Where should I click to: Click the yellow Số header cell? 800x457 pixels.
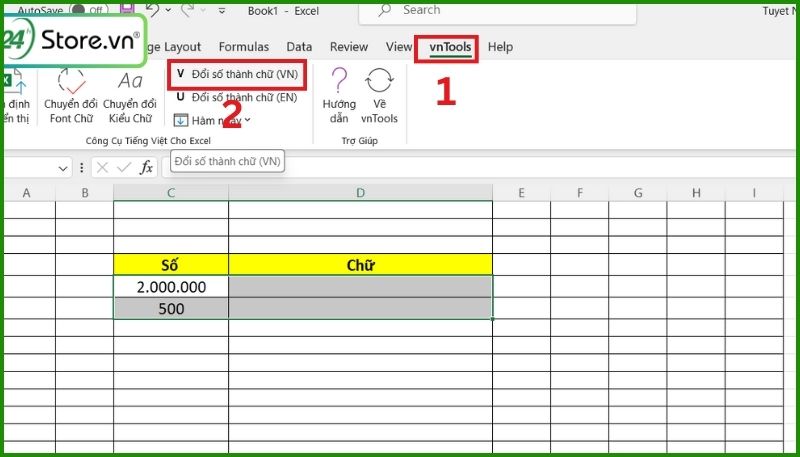coord(171,265)
